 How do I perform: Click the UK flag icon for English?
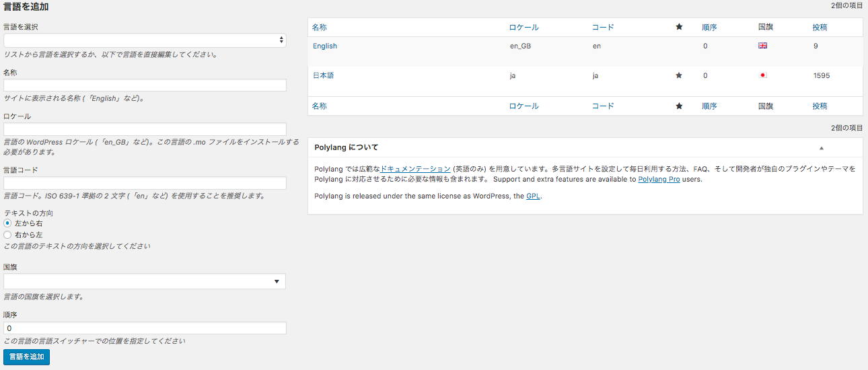(762, 46)
